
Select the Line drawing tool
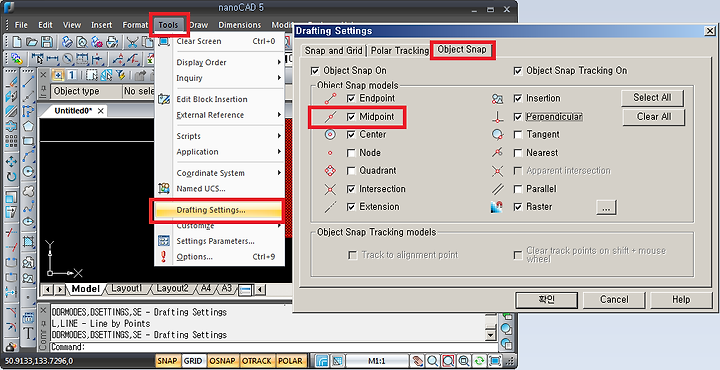point(28,82)
